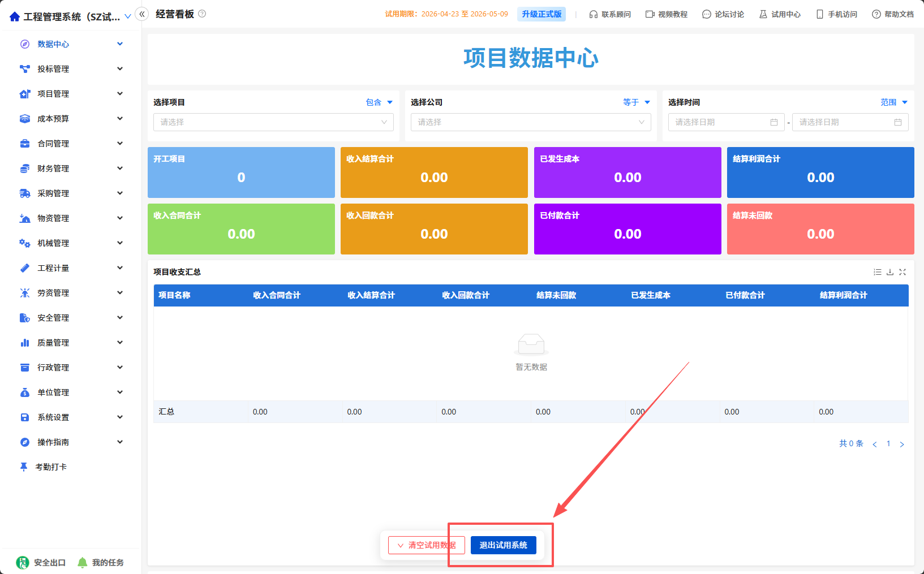Open 论坛讨论 link in header
The height and width of the screenshot is (574, 924).
click(723, 14)
